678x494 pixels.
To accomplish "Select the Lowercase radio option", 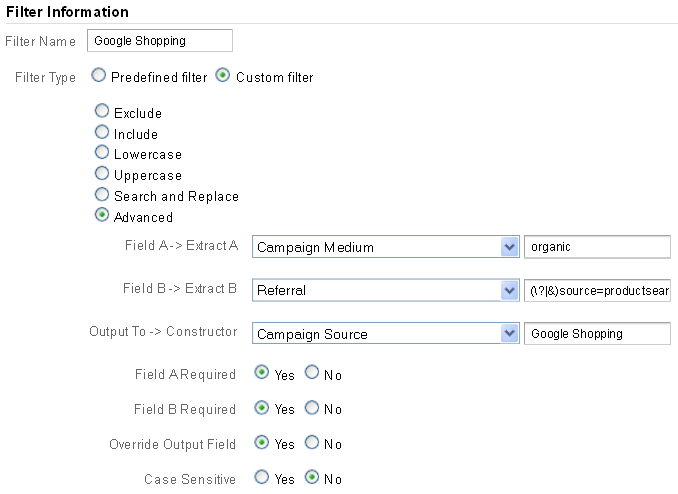I will pyautogui.click(x=101, y=154).
